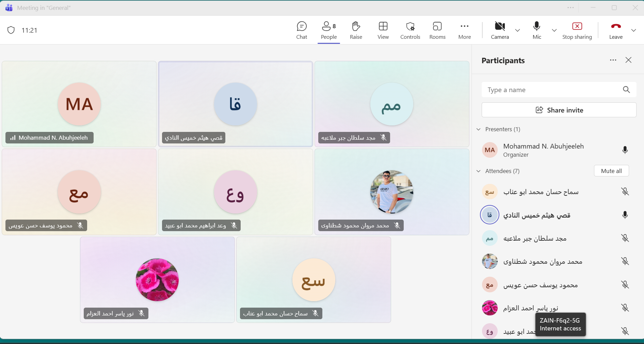Viewport: 644px width, 344px height.
Task: Open the Leave options dropdown
Action: click(x=633, y=30)
